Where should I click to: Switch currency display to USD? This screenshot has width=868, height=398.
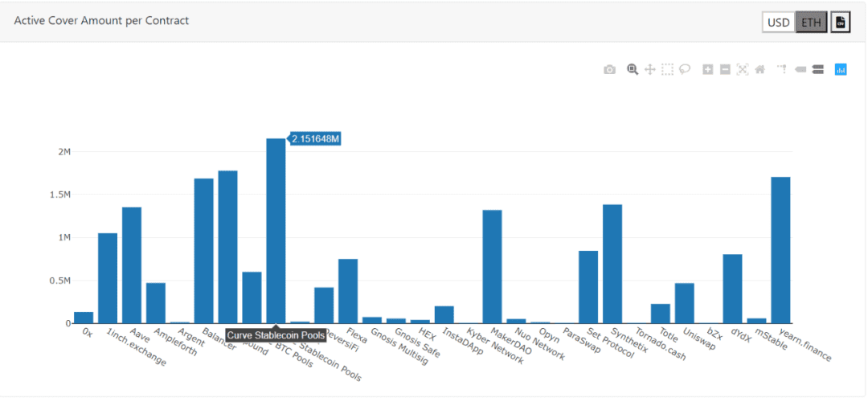[779, 23]
